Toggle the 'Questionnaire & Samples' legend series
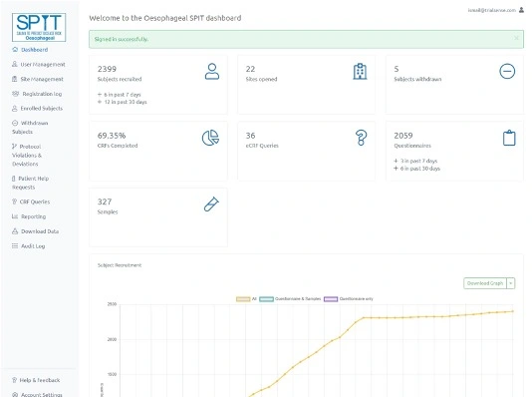 point(290,299)
